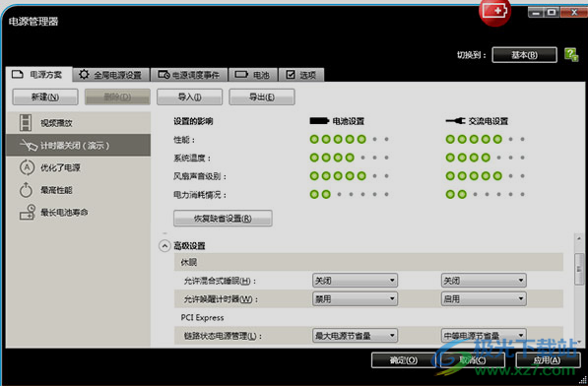
Task: Open AC link state dropdown showing 中等电源节省量
Action: coord(484,336)
